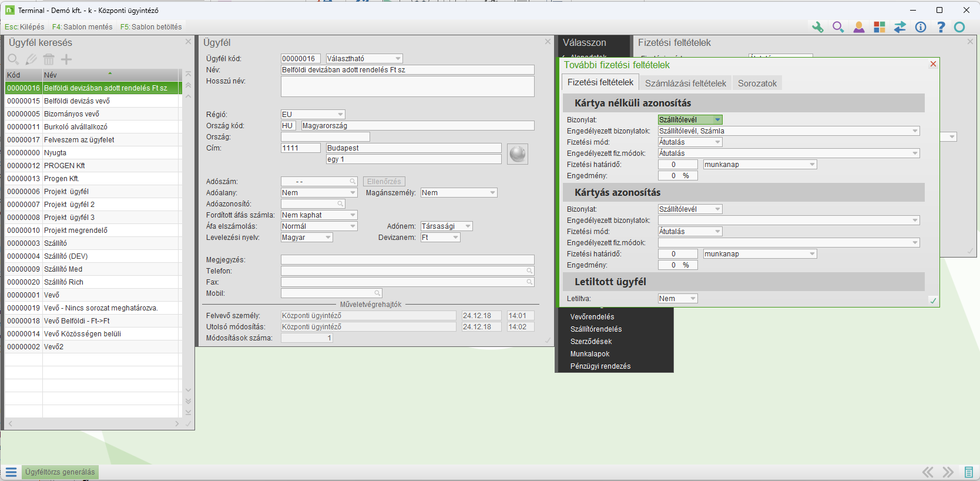Expand the Régió dropdown showing EU

[x=340, y=115]
